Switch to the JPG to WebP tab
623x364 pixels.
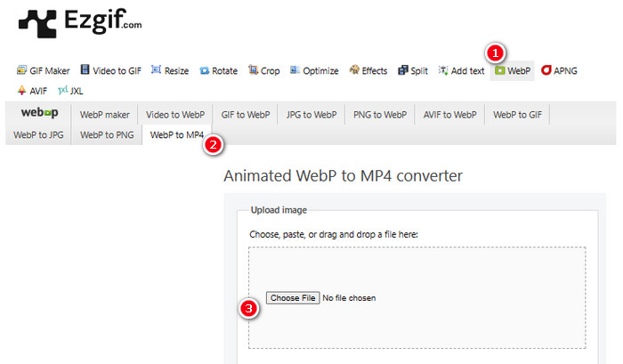[x=311, y=115]
